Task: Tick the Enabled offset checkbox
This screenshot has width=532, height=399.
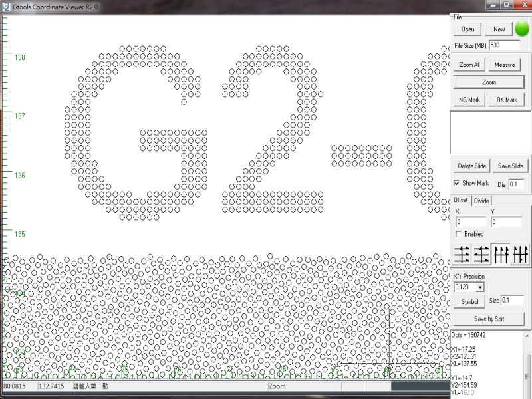Action: (x=458, y=234)
